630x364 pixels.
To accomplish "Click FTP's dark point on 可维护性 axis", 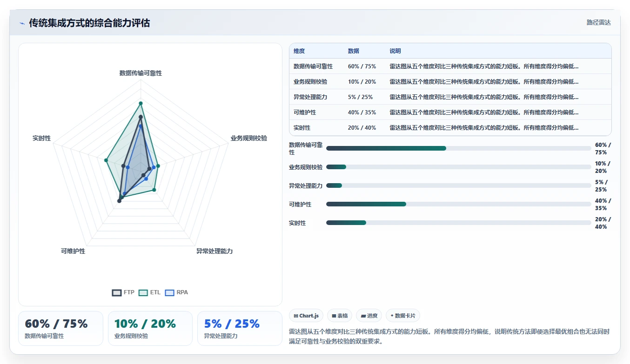I will tap(119, 201).
